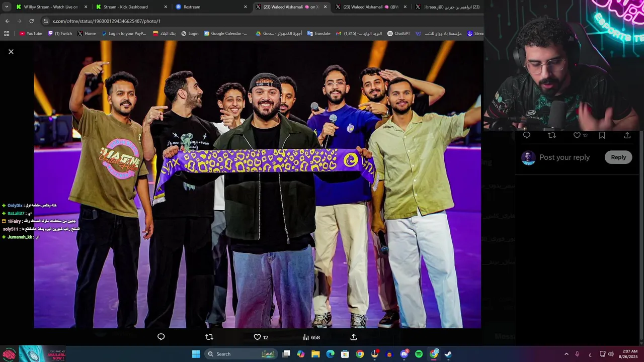Open the profile avatar beside the reply box
This screenshot has width=644, height=362.
(528, 158)
